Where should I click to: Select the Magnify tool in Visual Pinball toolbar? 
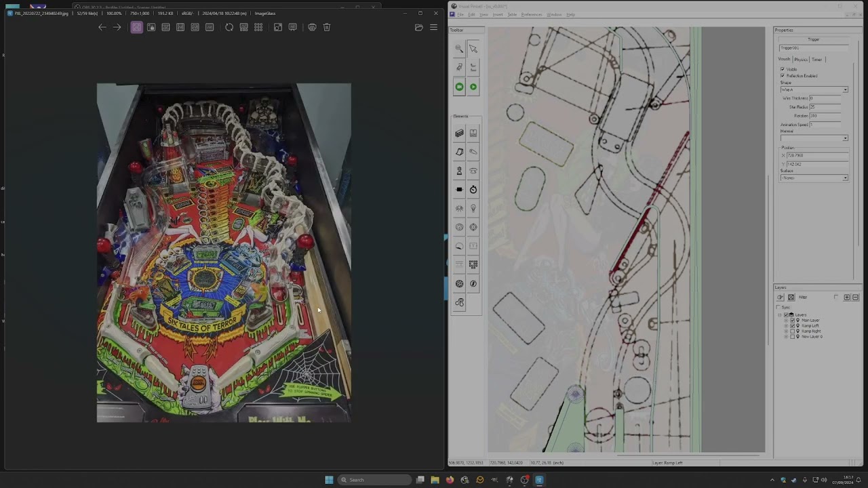(459, 49)
